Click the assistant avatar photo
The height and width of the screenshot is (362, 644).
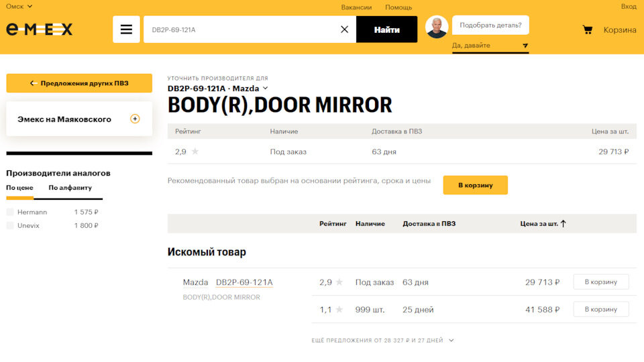(x=436, y=27)
